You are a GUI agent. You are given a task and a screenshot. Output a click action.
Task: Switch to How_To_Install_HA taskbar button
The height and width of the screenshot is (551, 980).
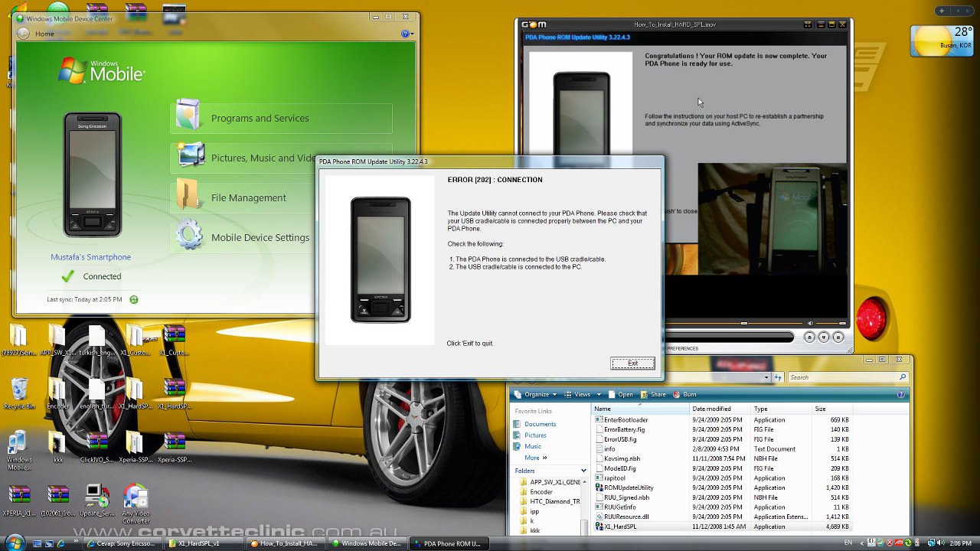285,543
